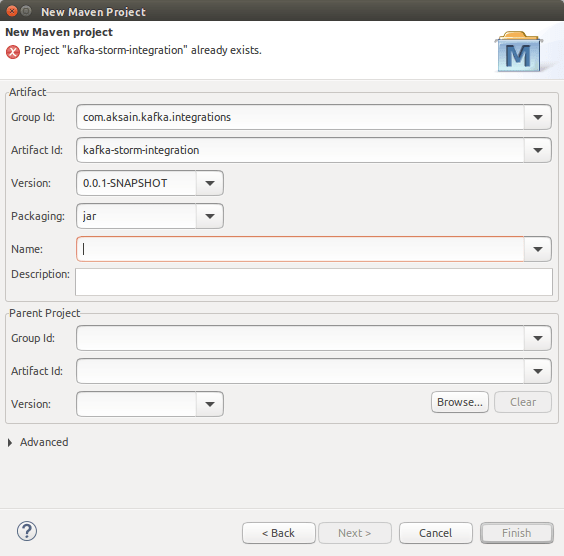Click the Browse... button
The image size is (564, 556).
[x=460, y=402]
